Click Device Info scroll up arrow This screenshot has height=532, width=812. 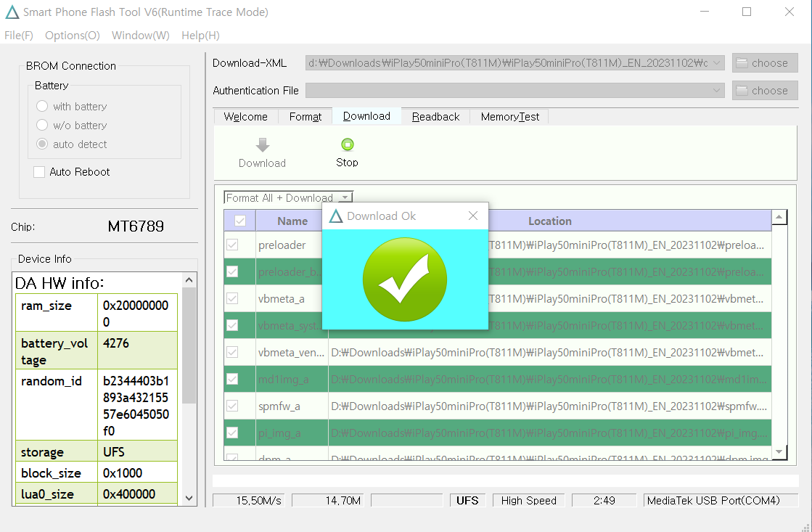coord(189,280)
